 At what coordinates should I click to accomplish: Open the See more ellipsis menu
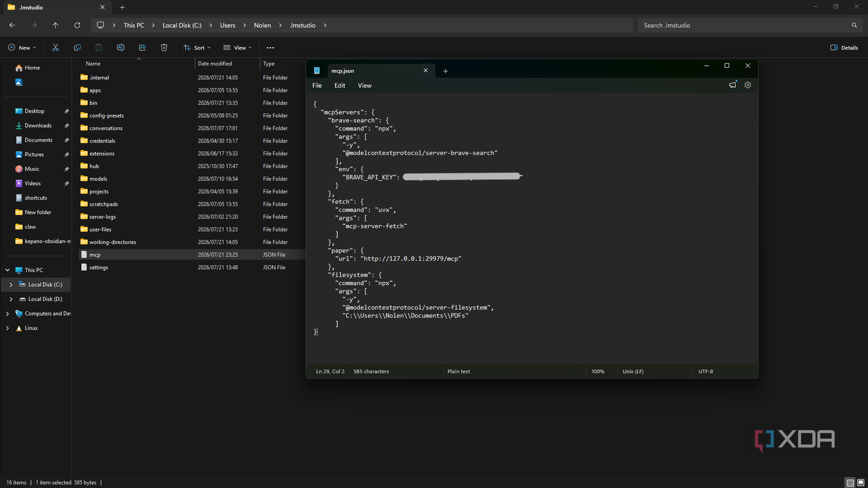click(x=270, y=48)
